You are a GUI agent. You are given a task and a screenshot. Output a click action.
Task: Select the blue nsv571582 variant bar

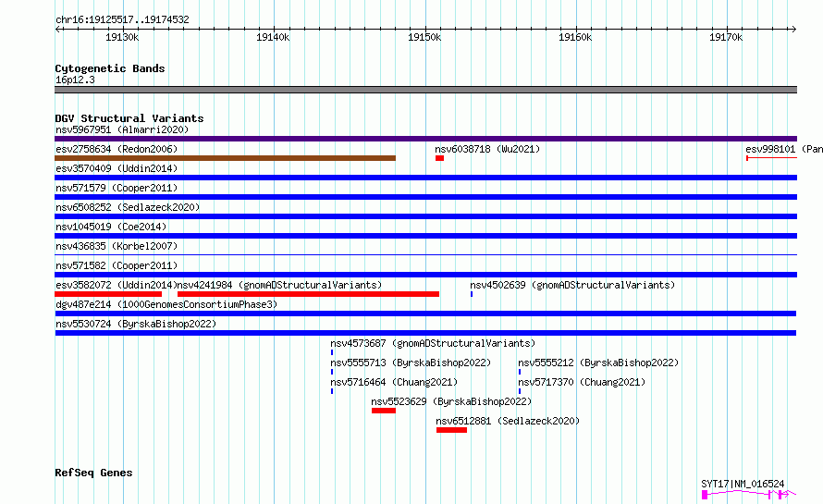coord(425,275)
